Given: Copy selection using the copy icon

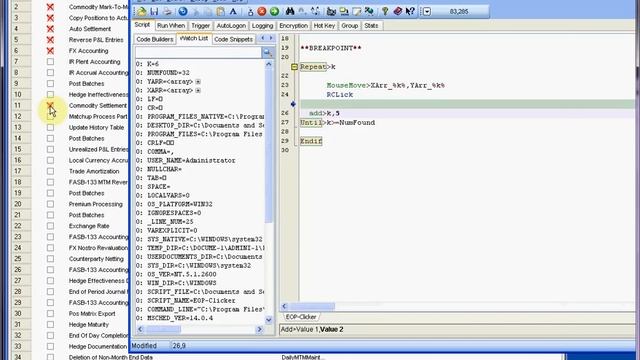Looking at the screenshot, I should coord(208,11).
